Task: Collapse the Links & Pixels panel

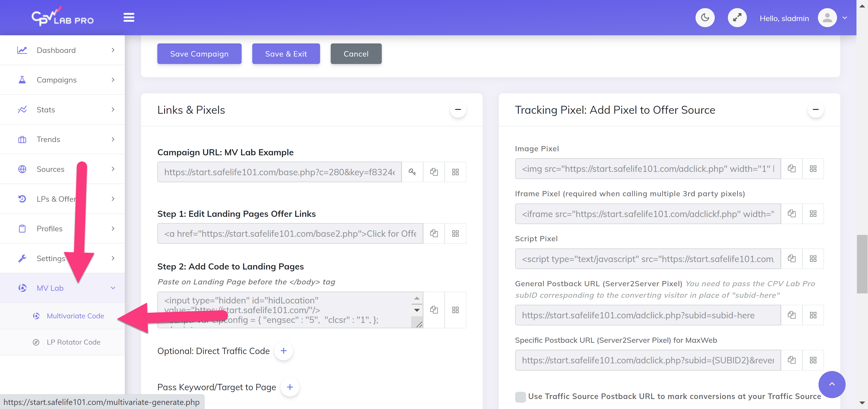Action: 458,109
